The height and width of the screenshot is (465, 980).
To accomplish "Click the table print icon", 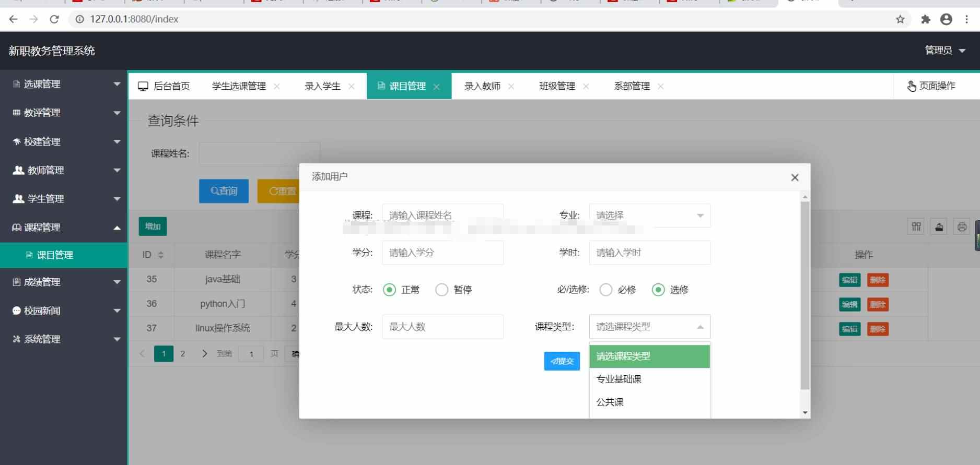I will click(x=962, y=226).
